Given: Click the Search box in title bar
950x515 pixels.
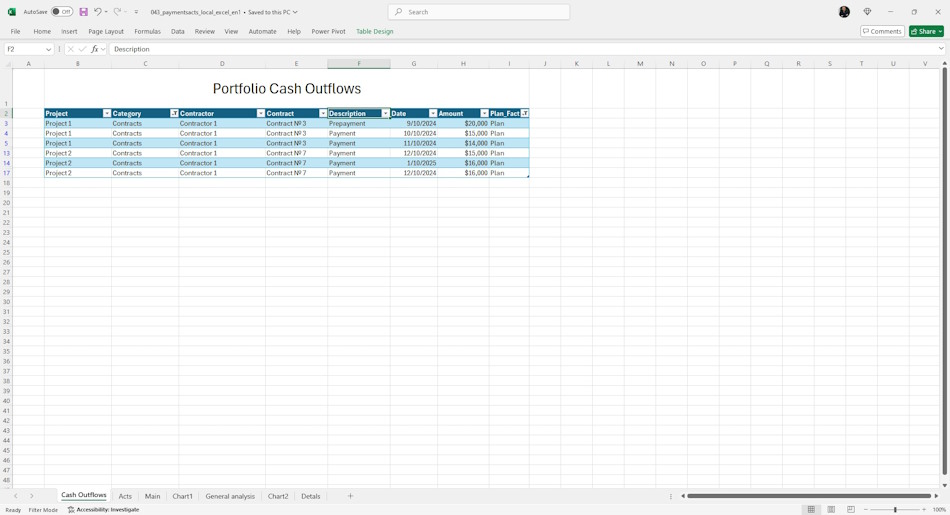Looking at the screenshot, I should point(479,12).
